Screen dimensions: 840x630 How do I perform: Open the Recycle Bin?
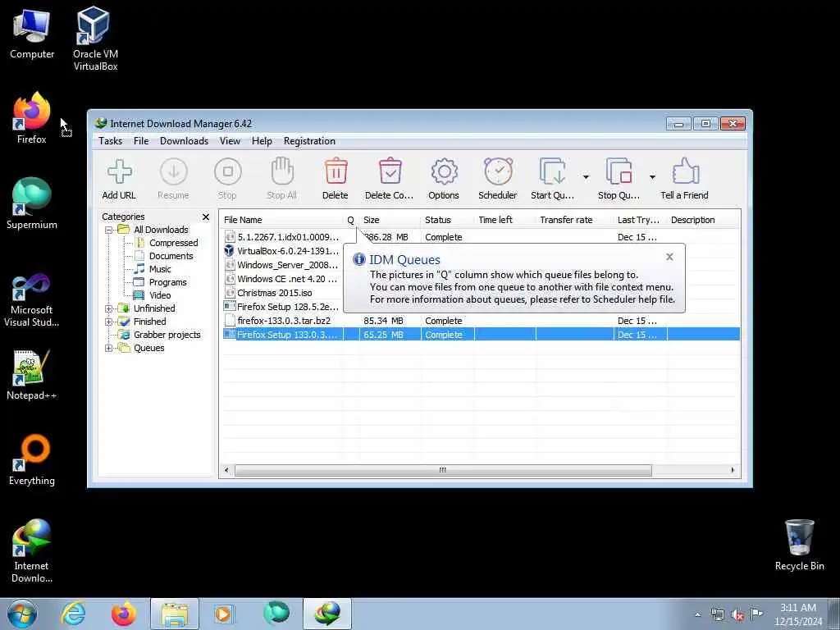click(x=799, y=545)
